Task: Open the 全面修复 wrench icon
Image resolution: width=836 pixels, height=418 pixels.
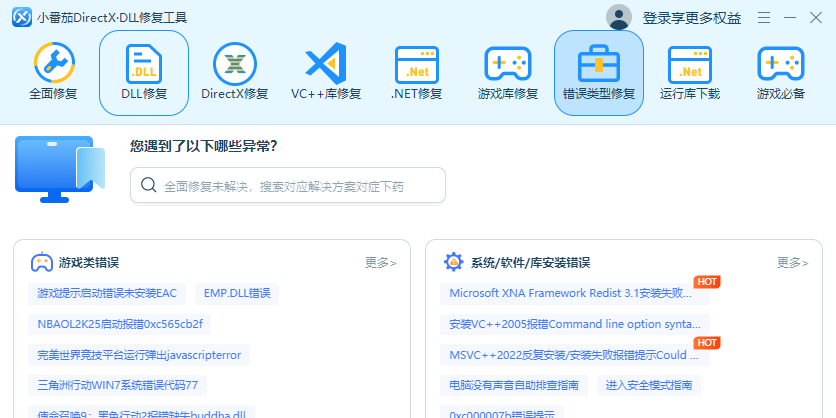Action: (x=54, y=64)
